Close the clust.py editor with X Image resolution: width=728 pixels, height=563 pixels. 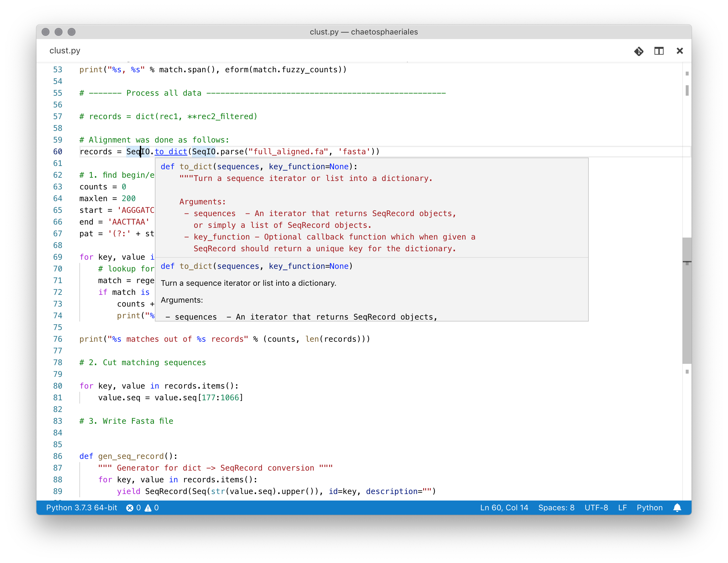click(x=680, y=51)
